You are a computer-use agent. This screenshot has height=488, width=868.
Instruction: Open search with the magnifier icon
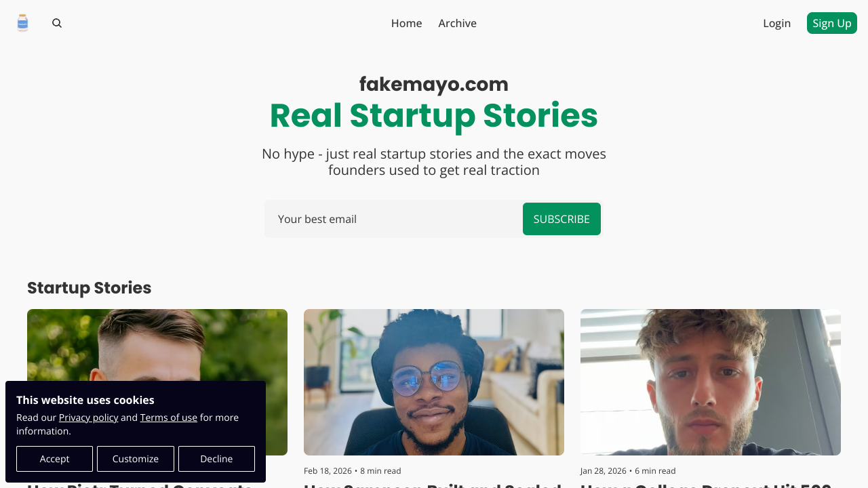click(x=57, y=23)
